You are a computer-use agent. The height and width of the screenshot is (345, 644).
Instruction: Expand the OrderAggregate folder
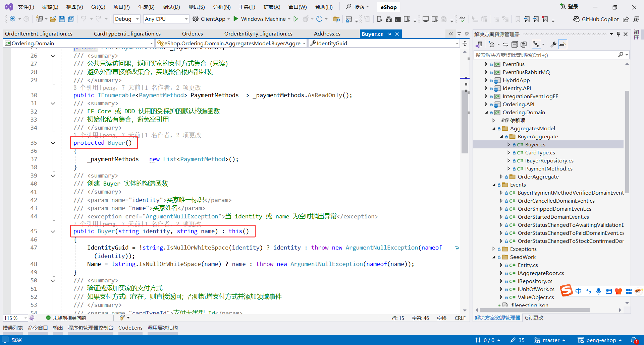tap(501, 177)
